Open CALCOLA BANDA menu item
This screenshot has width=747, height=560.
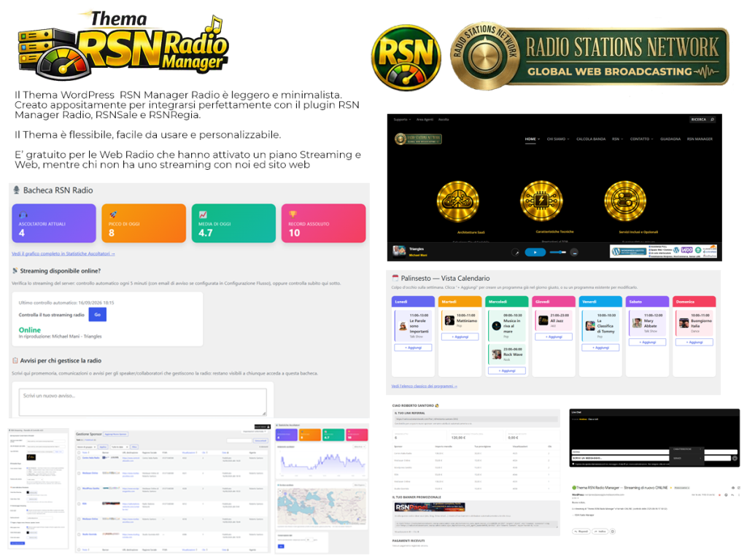[x=591, y=139]
